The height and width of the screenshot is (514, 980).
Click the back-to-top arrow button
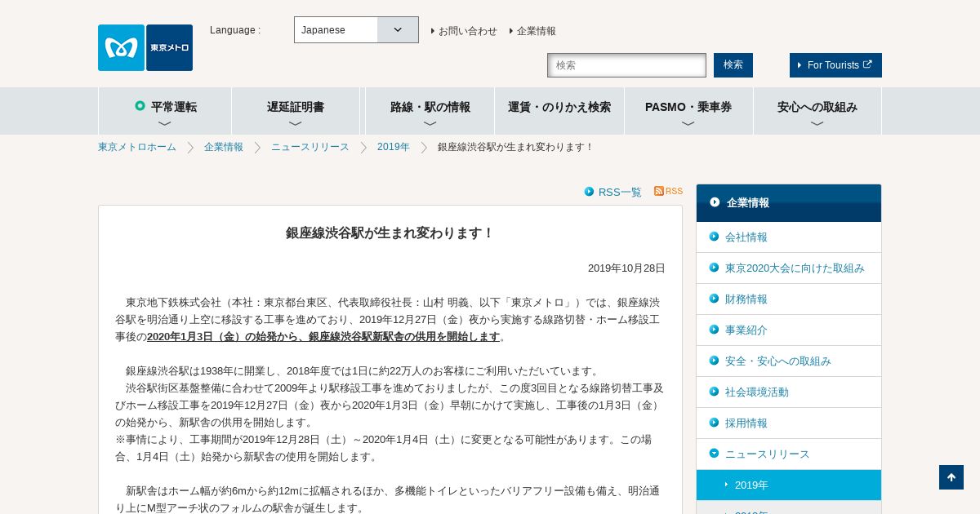951,477
